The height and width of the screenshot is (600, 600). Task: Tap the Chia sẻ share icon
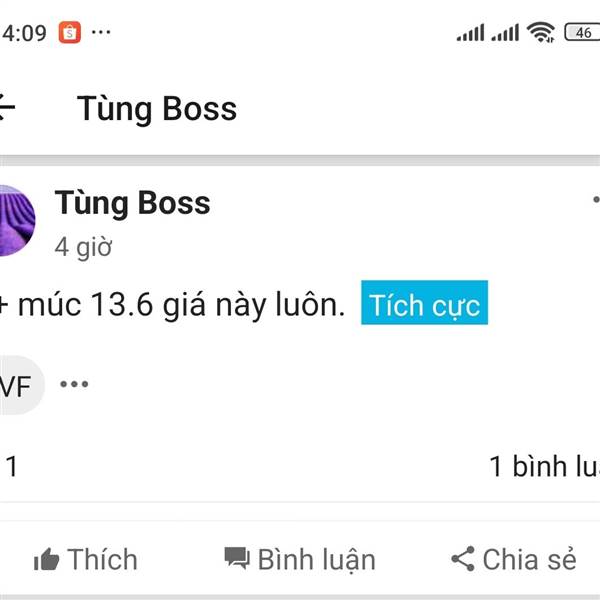tap(463, 559)
